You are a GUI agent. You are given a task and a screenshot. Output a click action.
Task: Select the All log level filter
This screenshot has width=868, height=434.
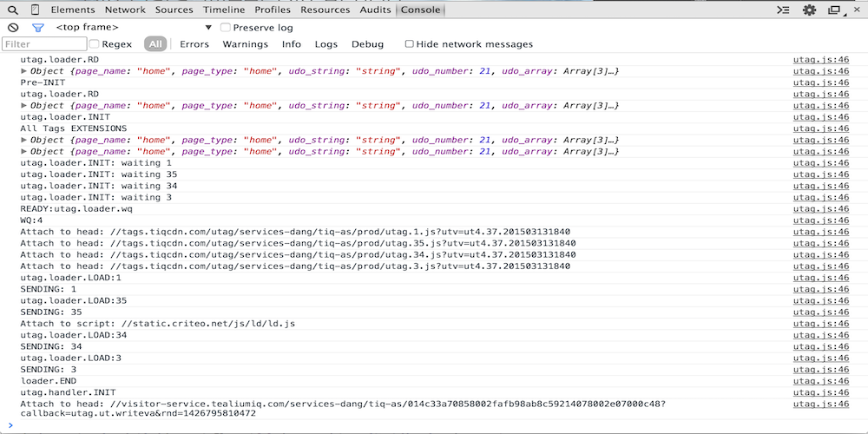(155, 44)
